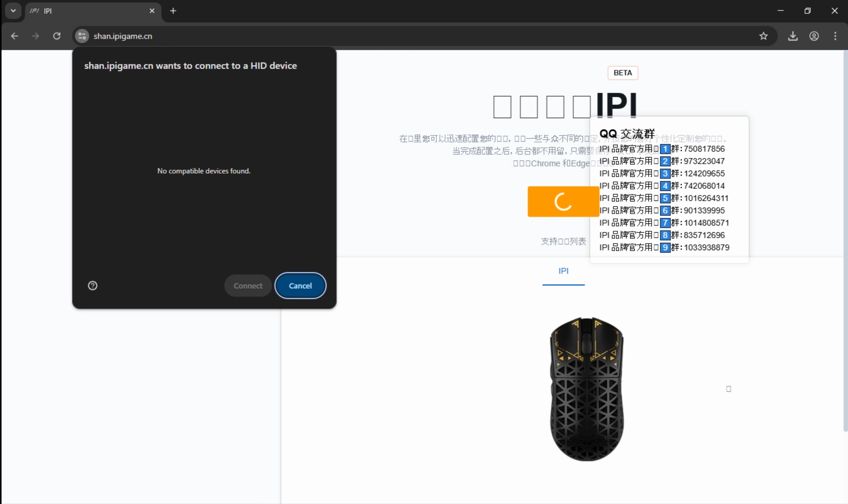Click the address bar URL field
The width and height of the screenshot is (848, 504).
pos(408,36)
